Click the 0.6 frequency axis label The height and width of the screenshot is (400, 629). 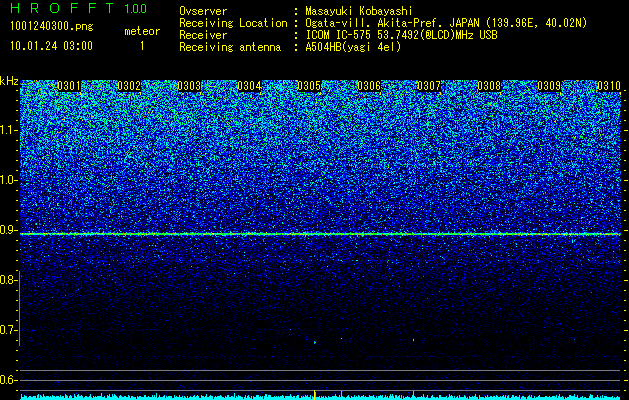8,380
